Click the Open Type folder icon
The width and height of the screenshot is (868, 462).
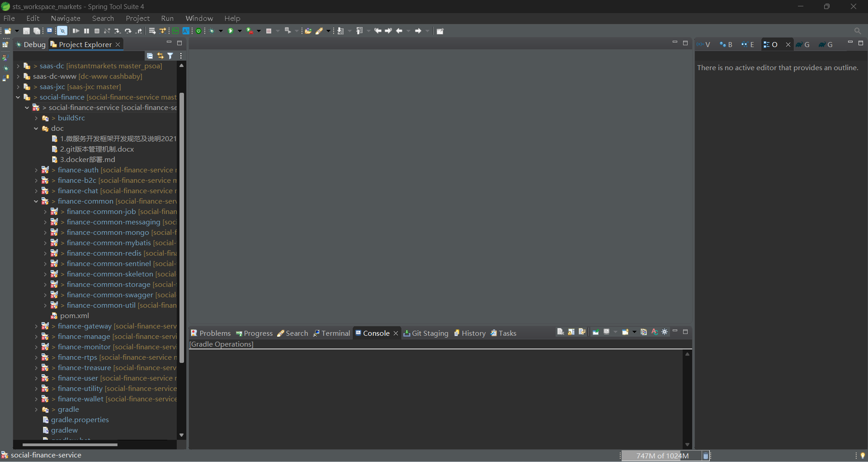point(308,31)
